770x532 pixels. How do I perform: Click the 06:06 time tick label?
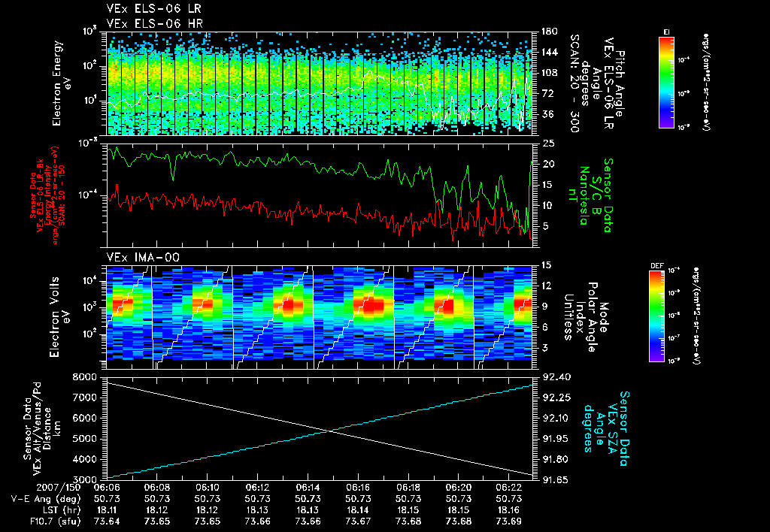pos(107,488)
